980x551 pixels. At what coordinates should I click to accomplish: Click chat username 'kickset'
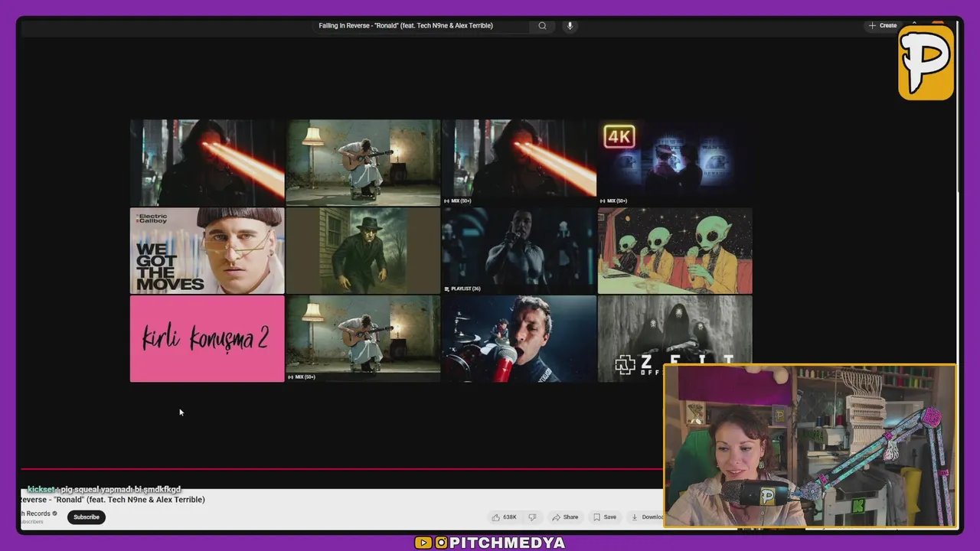(x=41, y=489)
